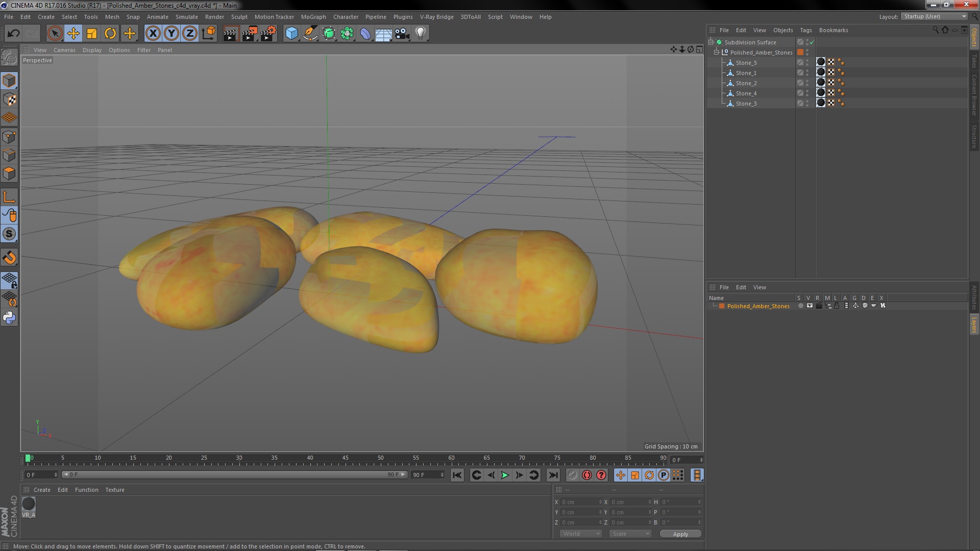Switch to Texture mode icon
The width and height of the screenshot is (980, 551).
click(x=9, y=99)
